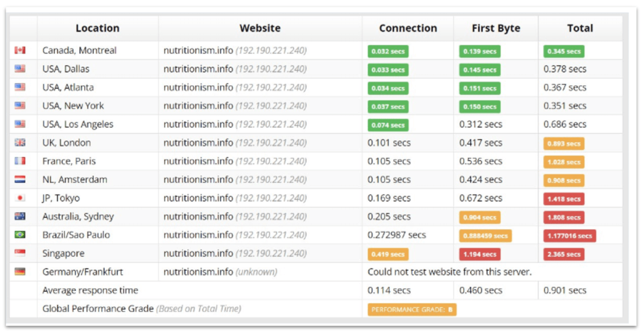This screenshot has height=333, width=644.
Task: Click the green 0.139 secs first byte badge
Action: pos(479,51)
